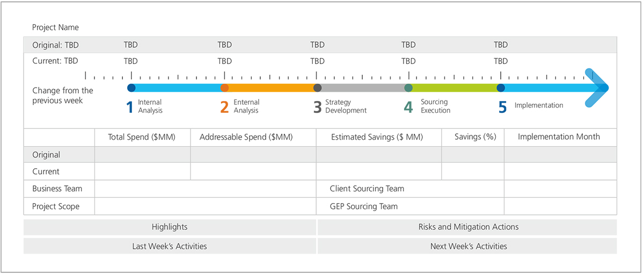The height and width of the screenshot is (274, 644).
Task: Click the green Sourcing Execution timeline segment
Action: 455,88
